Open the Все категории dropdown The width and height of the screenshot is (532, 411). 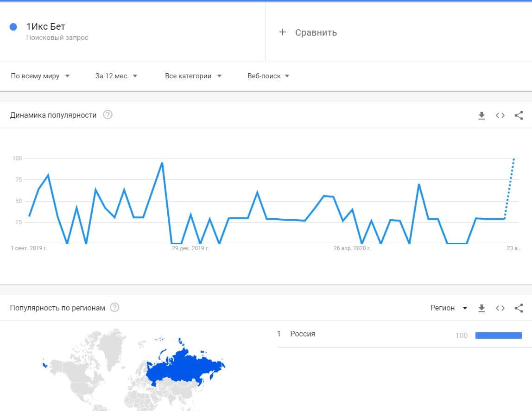193,76
